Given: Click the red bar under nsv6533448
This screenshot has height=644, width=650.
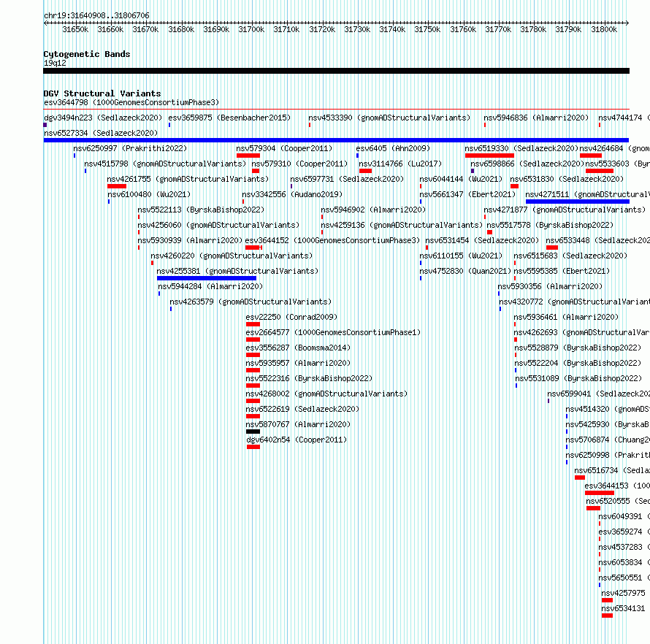Looking at the screenshot, I should (x=552, y=248).
